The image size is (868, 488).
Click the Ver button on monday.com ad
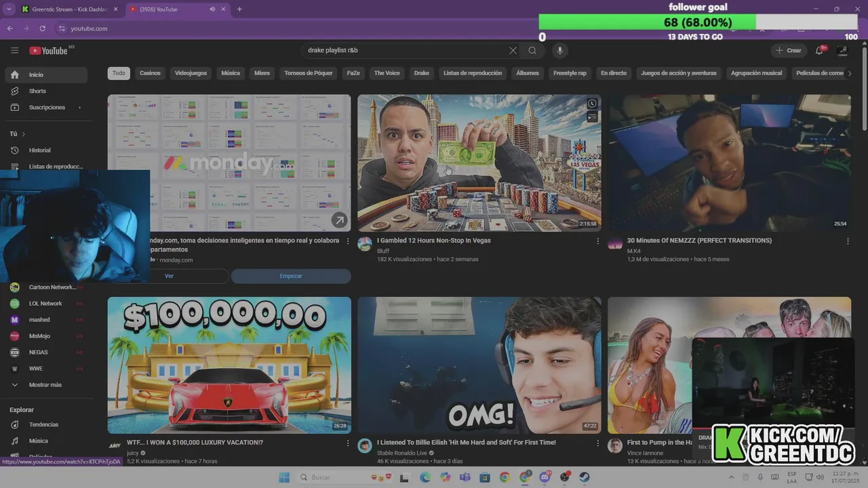click(170, 276)
